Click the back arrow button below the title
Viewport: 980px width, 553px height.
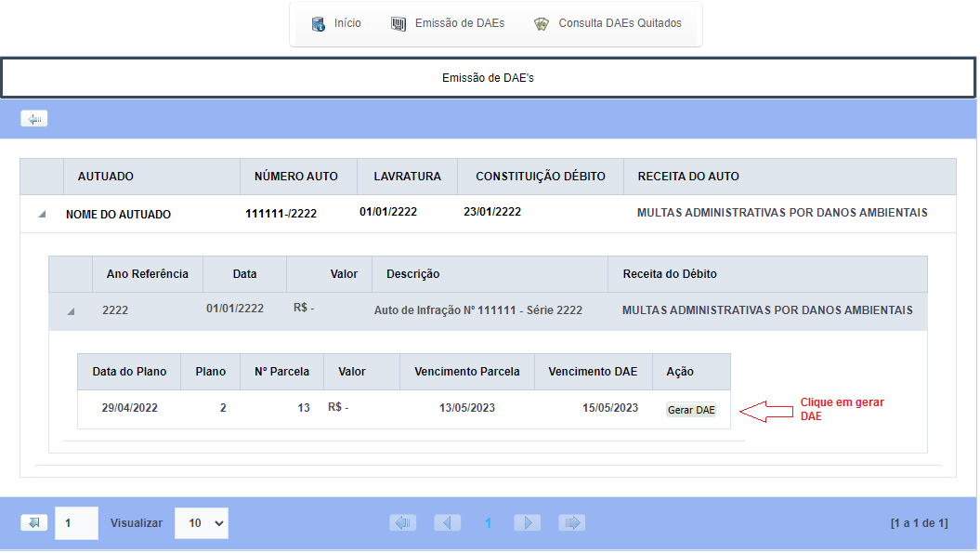[x=34, y=119]
